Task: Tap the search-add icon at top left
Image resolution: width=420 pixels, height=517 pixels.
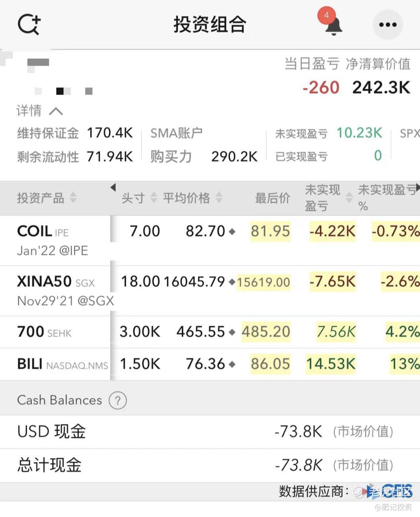Action: pos(29,25)
